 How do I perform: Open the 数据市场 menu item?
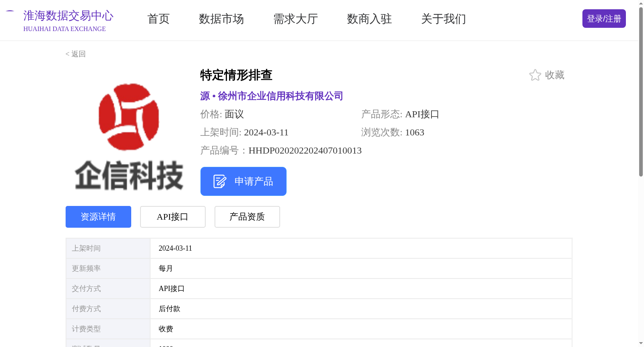click(221, 19)
